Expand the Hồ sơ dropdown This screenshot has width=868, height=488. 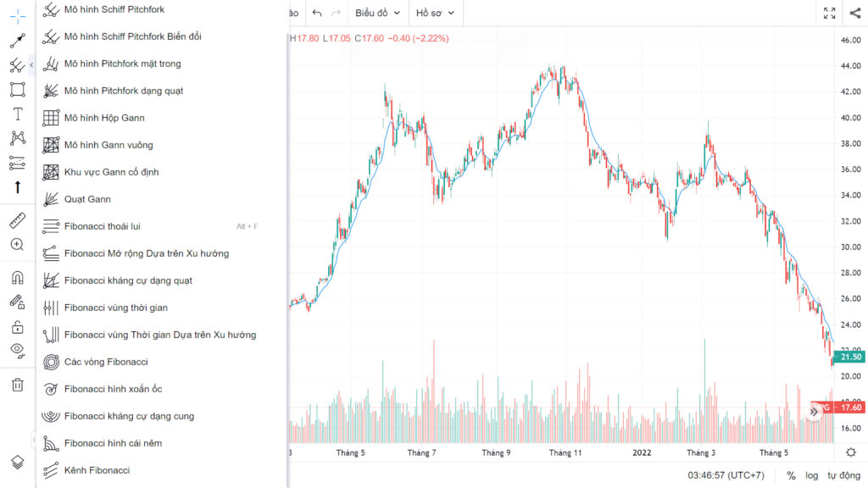(435, 13)
